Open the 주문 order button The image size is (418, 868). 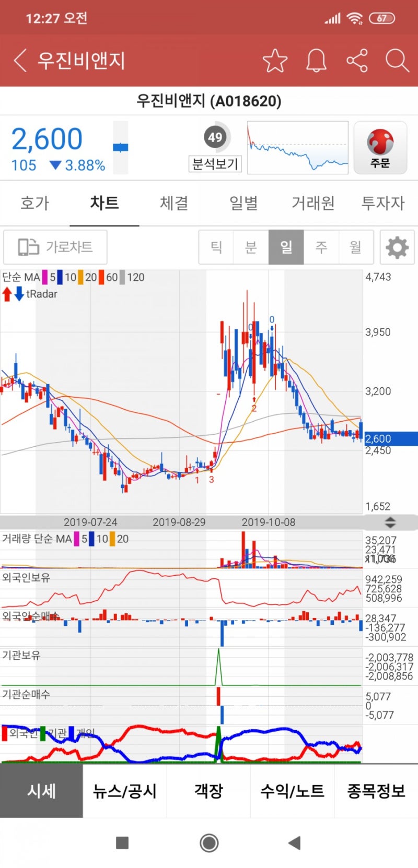380,148
